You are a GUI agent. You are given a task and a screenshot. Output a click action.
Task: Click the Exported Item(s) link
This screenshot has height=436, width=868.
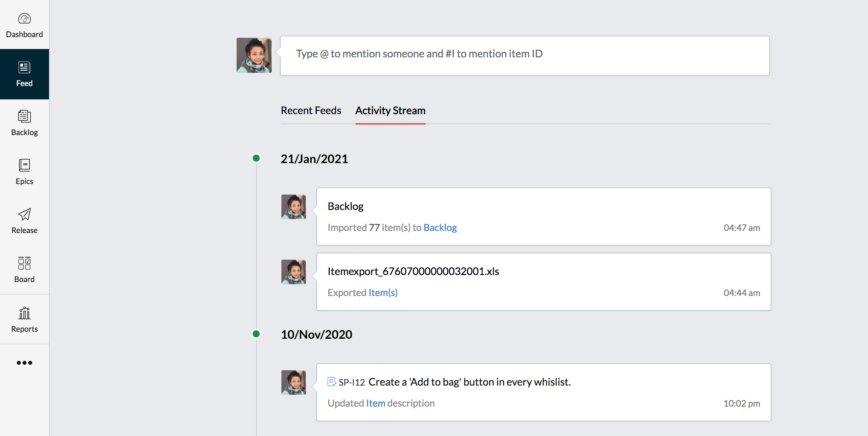pyautogui.click(x=383, y=293)
